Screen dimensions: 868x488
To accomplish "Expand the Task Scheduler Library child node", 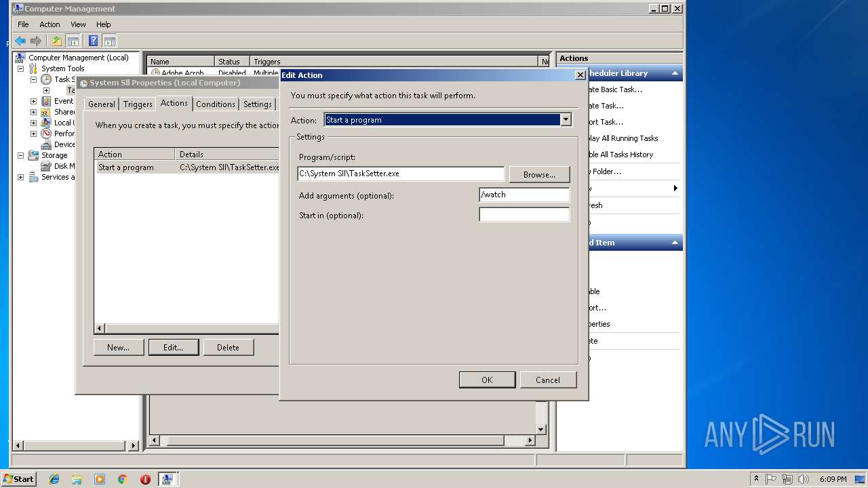I will click(x=46, y=90).
